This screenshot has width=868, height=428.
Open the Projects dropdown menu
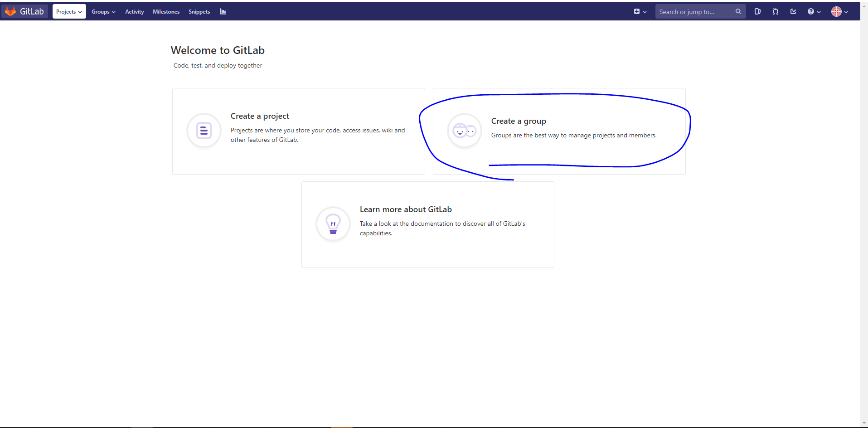point(69,11)
